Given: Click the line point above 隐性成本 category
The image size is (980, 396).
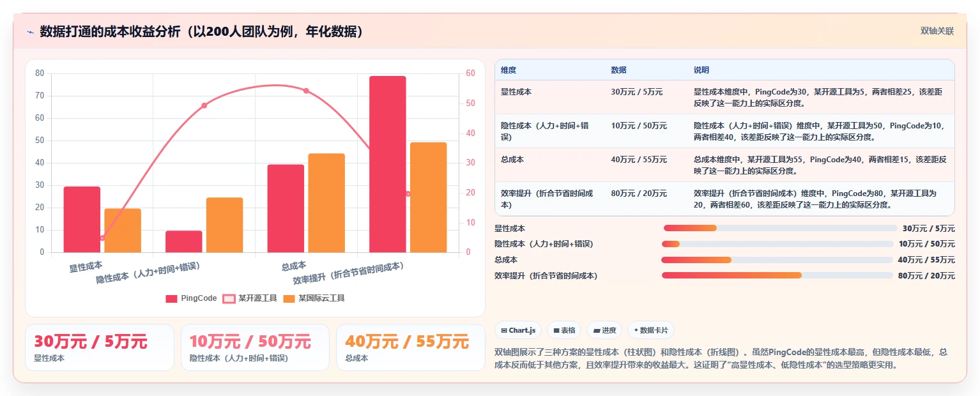Looking at the screenshot, I should coord(204,105).
